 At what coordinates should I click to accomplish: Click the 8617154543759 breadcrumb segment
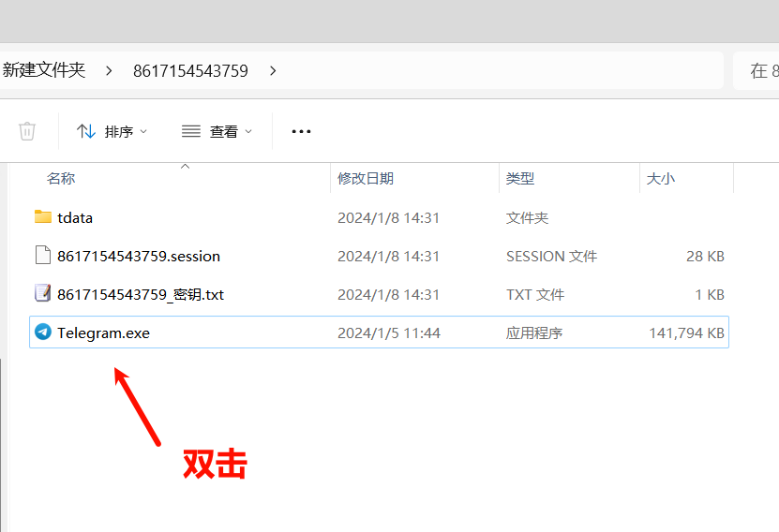click(190, 70)
